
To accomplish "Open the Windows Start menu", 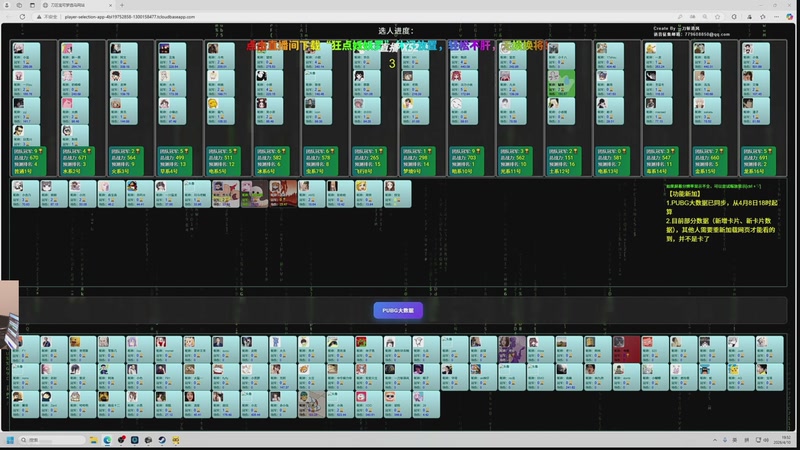I will [x=10, y=440].
